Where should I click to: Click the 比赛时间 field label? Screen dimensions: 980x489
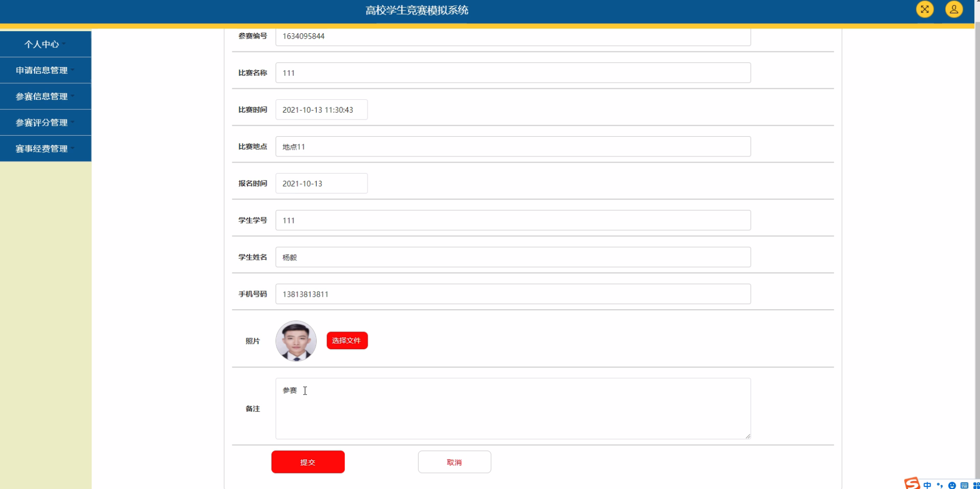point(253,110)
